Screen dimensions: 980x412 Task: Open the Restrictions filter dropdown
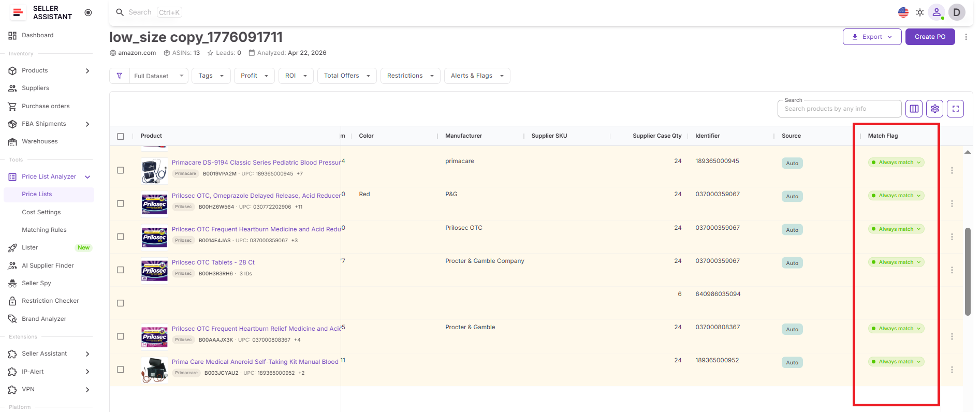[x=411, y=76]
